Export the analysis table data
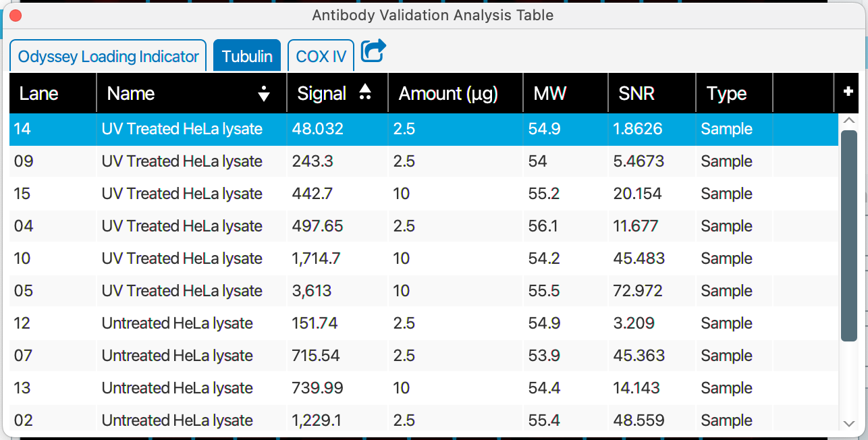This screenshot has height=440, width=868. 373,51
